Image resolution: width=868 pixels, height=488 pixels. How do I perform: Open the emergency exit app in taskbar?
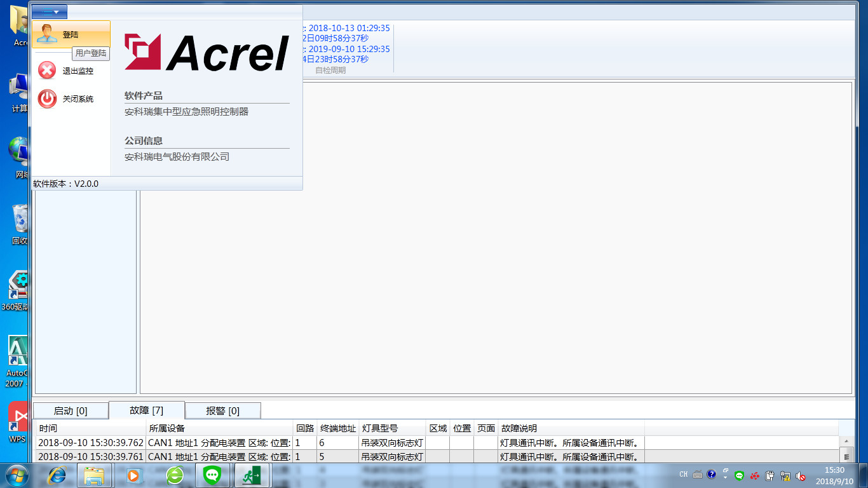[x=252, y=475]
